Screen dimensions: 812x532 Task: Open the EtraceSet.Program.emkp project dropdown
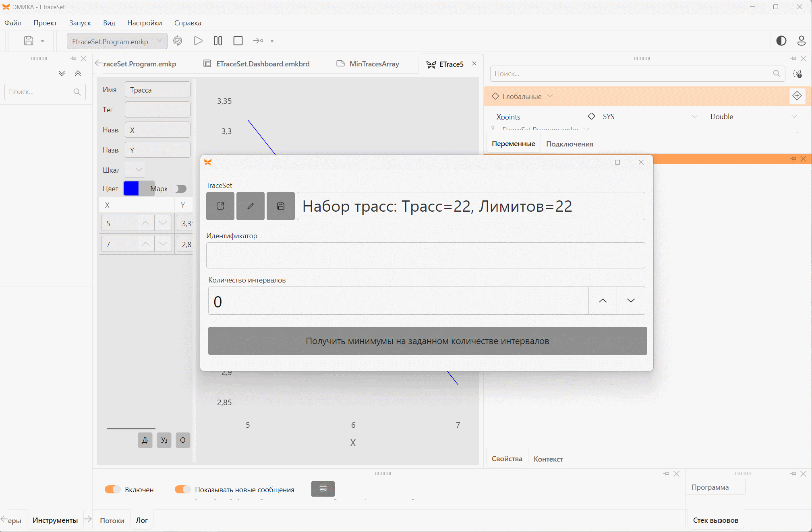point(117,41)
